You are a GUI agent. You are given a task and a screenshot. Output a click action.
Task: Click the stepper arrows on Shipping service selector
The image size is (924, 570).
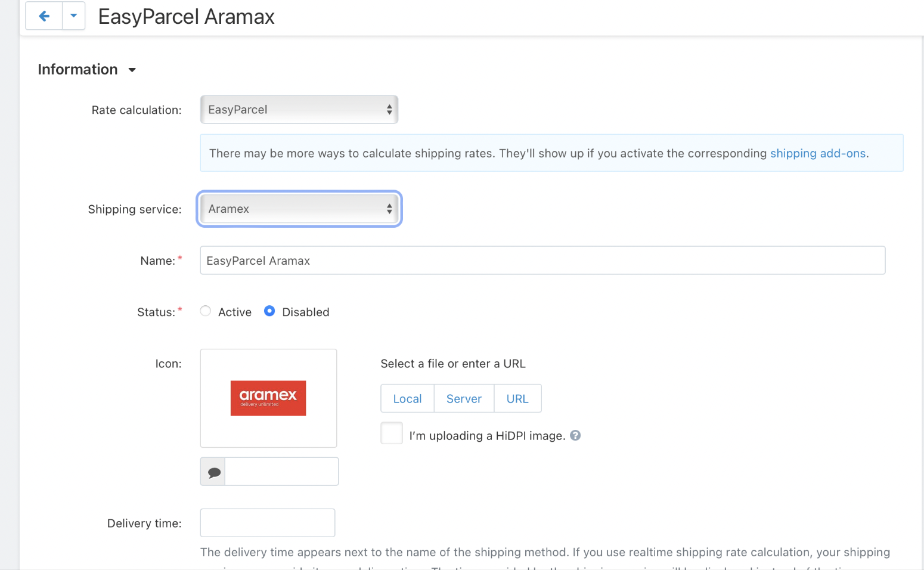point(389,209)
